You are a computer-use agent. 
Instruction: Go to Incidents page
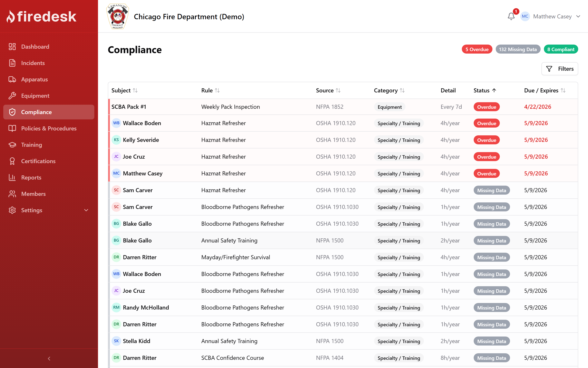click(49, 63)
